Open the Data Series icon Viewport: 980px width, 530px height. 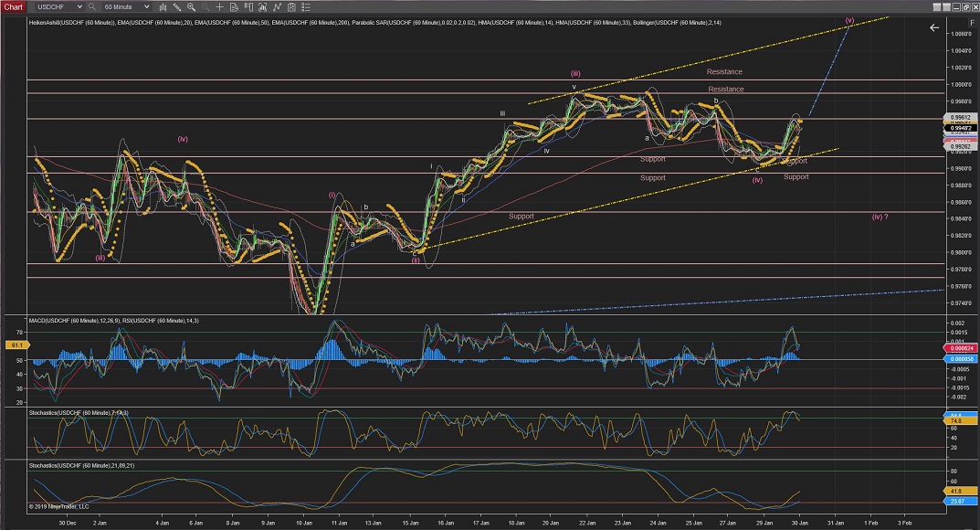coord(234,6)
